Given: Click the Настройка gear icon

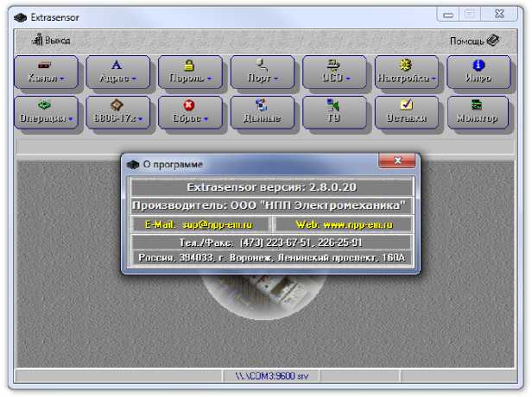Looking at the screenshot, I should click(x=405, y=65).
